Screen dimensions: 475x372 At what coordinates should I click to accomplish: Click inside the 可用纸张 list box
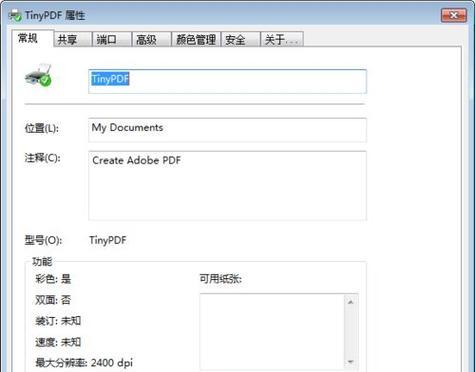click(272, 332)
